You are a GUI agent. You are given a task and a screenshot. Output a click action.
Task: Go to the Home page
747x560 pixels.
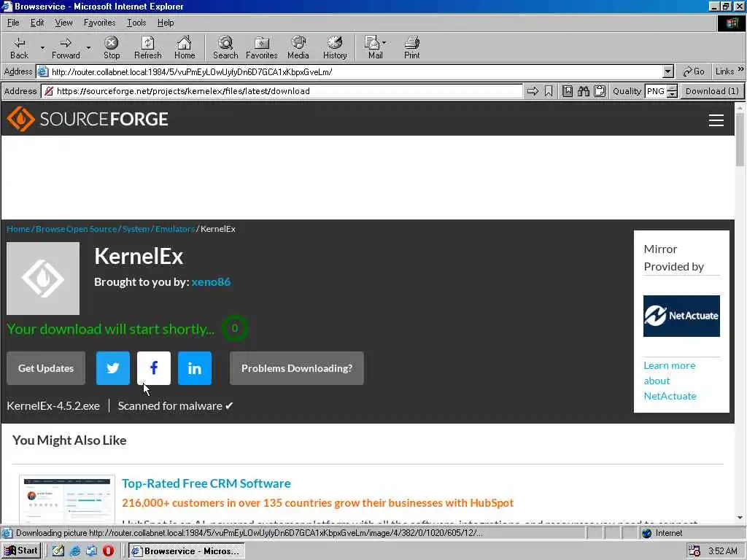pos(185,48)
